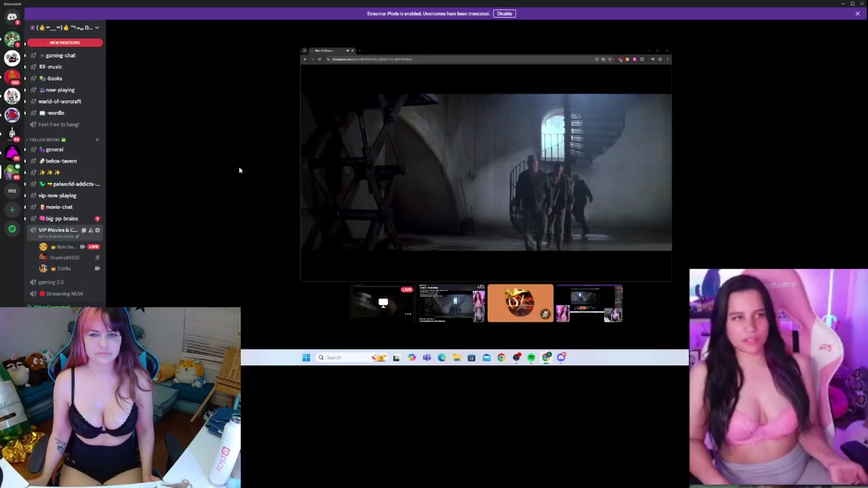Open the vip-now-playing channel
The image size is (868, 488).
(x=65, y=196)
